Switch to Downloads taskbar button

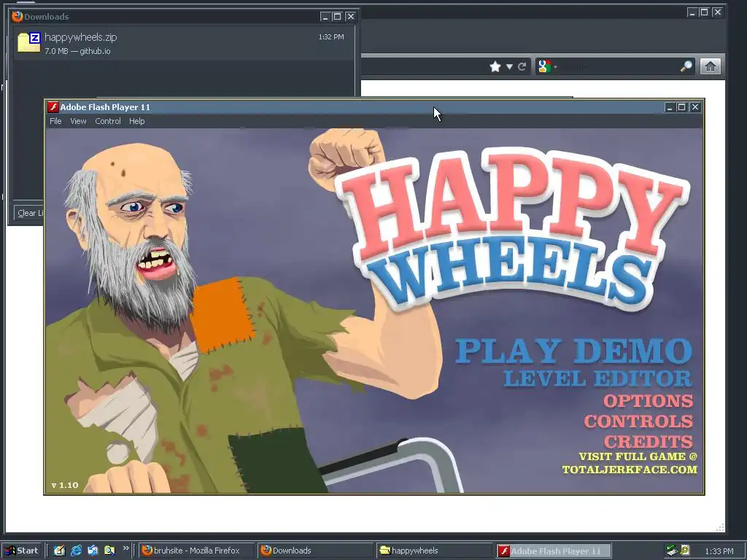click(x=316, y=551)
